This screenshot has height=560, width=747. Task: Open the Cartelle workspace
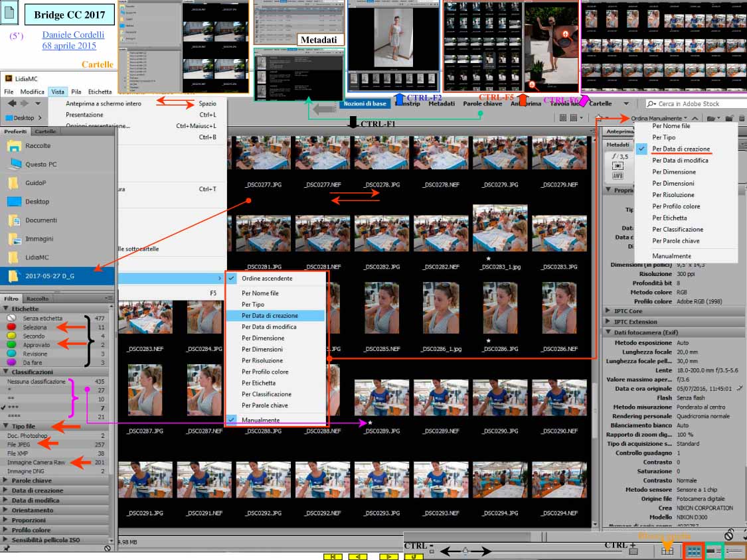[600, 104]
